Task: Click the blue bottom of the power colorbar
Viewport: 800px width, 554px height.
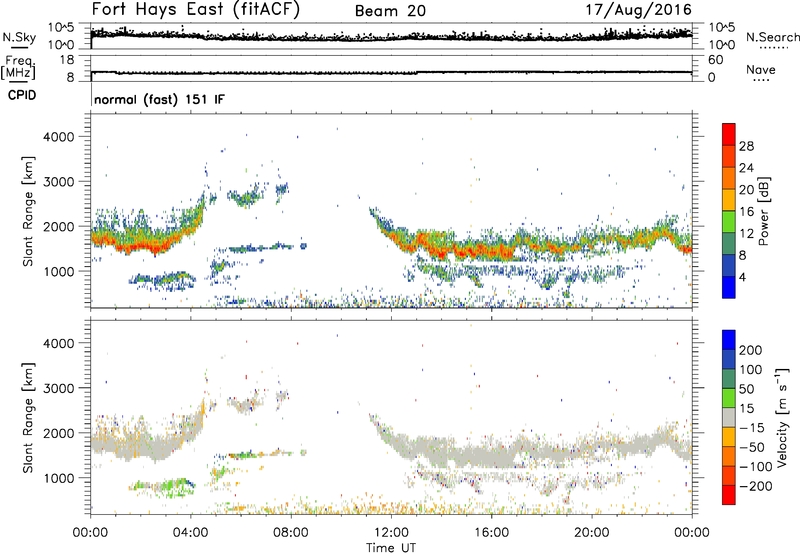Action: point(729,287)
